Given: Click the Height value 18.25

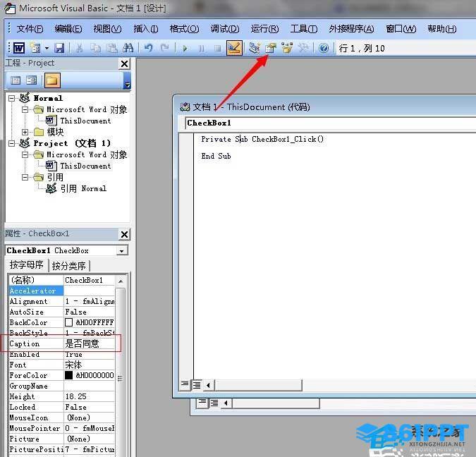Looking at the screenshot, I should click(x=90, y=396).
